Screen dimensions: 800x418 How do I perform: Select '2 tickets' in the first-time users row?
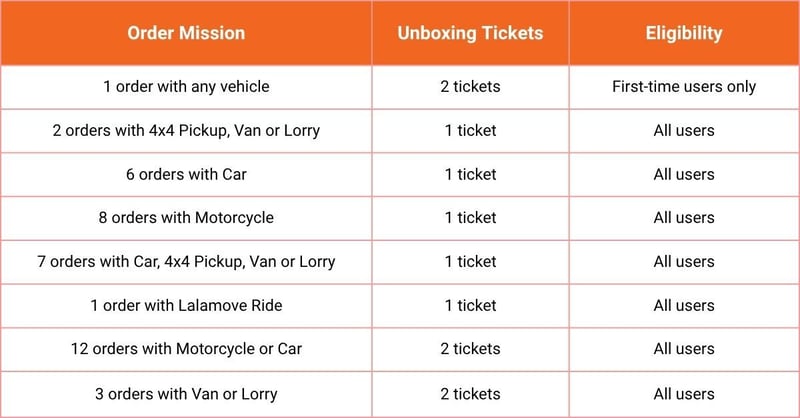[x=470, y=87]
